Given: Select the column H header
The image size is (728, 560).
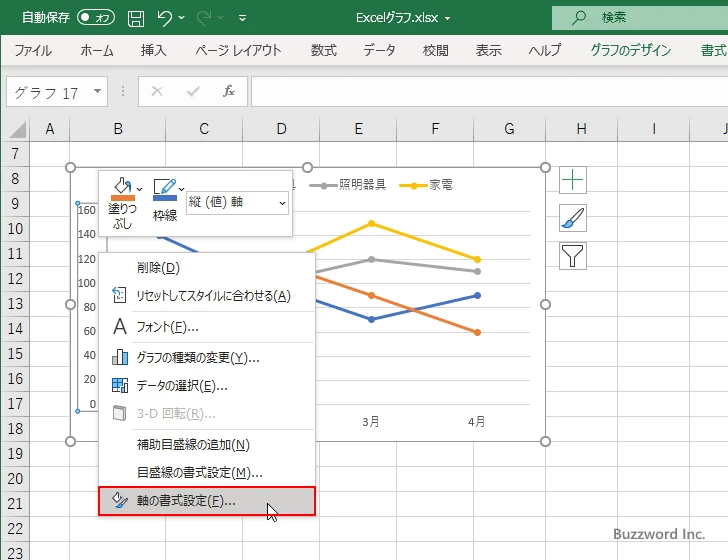Looking at the screenshot, I should tap(581, 129).
